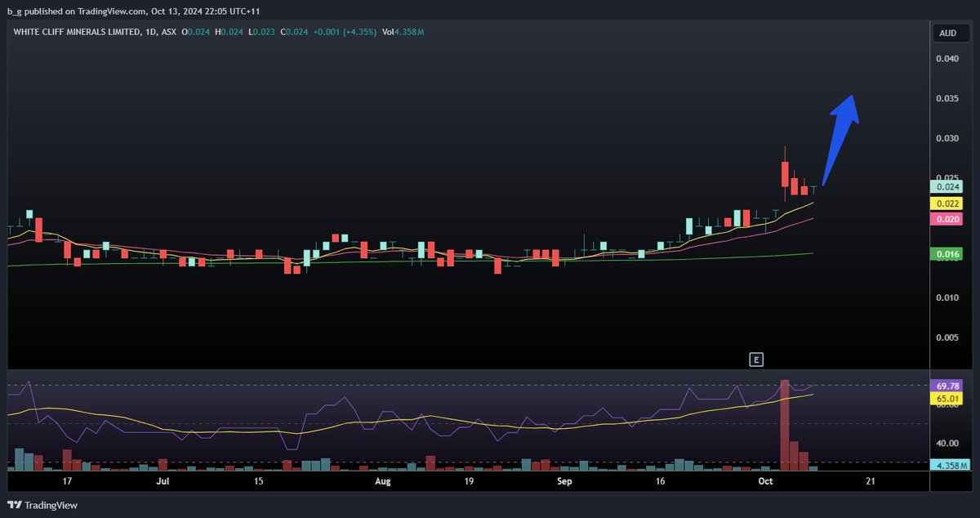This screenshot has height=518, width=980.
Task: Click the AUD currency badge on price scale
Action: 950,33
